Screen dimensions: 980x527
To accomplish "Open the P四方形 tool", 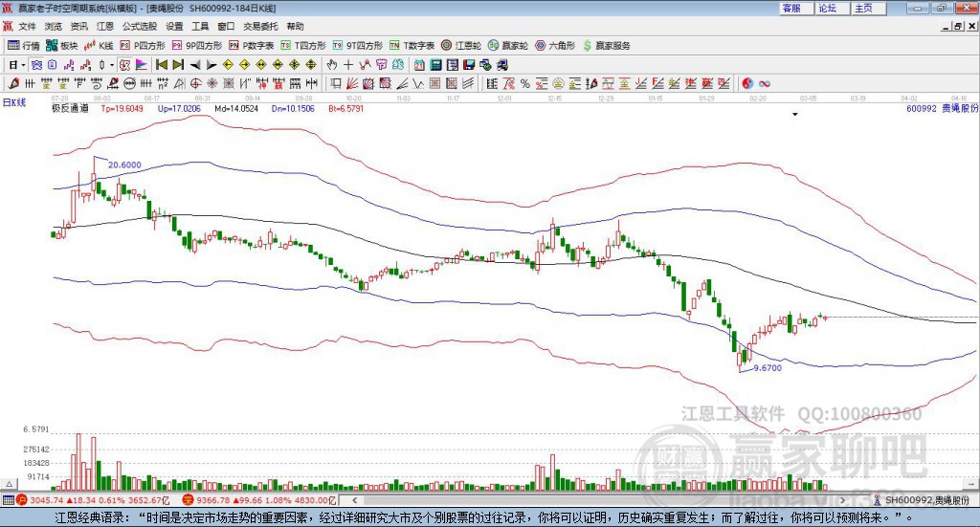I will [x=143, y=46].
